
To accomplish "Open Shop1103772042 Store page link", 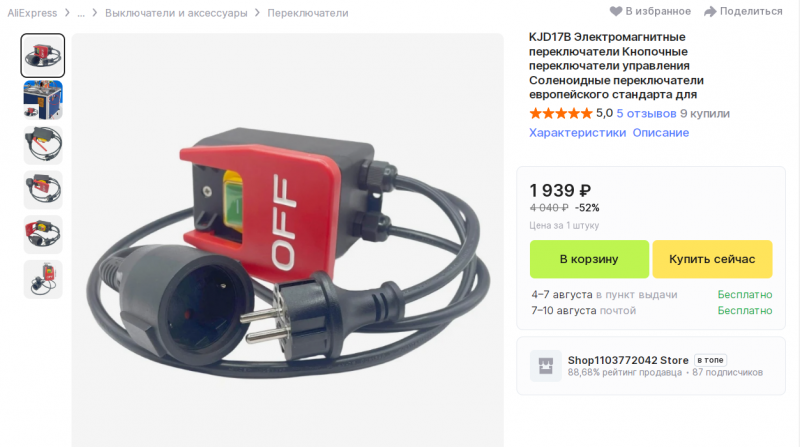I will coord(628,360).
